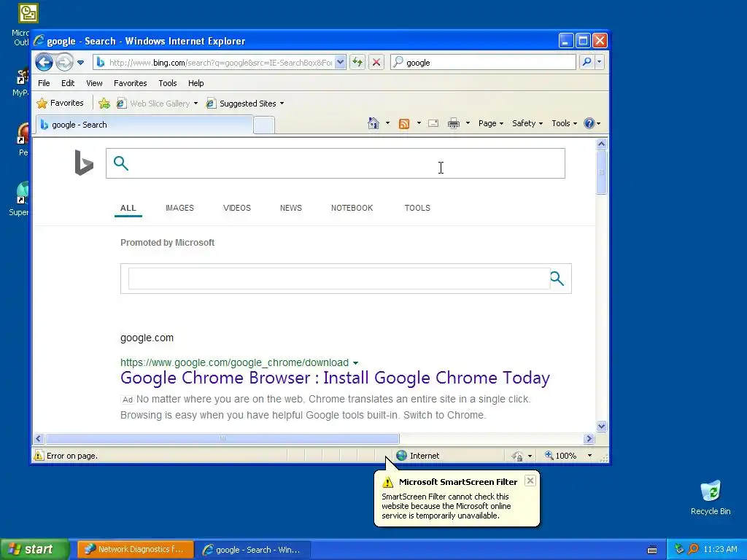Click the tray magnifier search icon
Screen dimensions: 747x560
(x=693, y=550)
